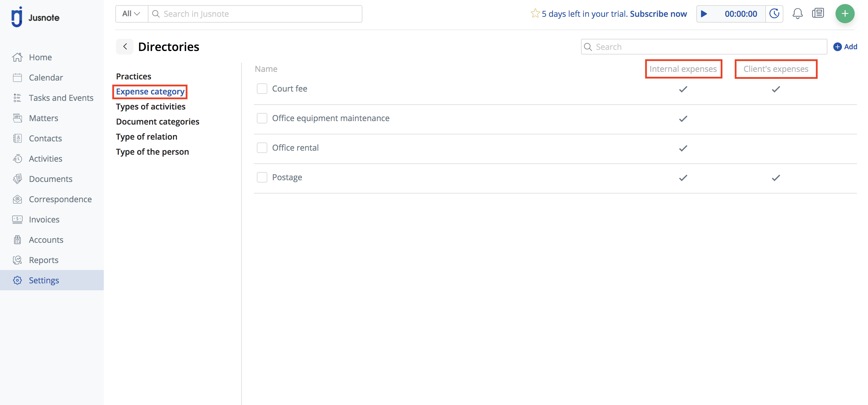Screen dimensions: 868x405
Task: Open the All search filter dropdown
Action: click(x=131, y=14)
